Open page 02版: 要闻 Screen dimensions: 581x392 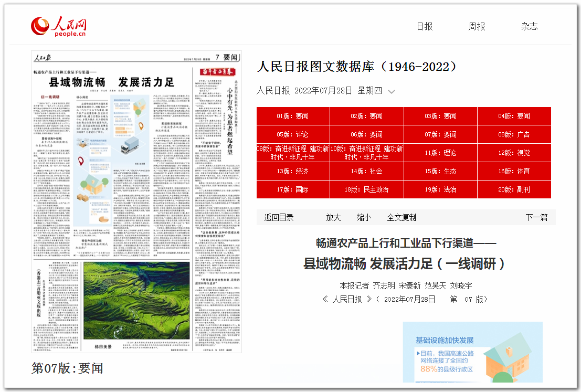pyautogui.click(x=367, y=116)
